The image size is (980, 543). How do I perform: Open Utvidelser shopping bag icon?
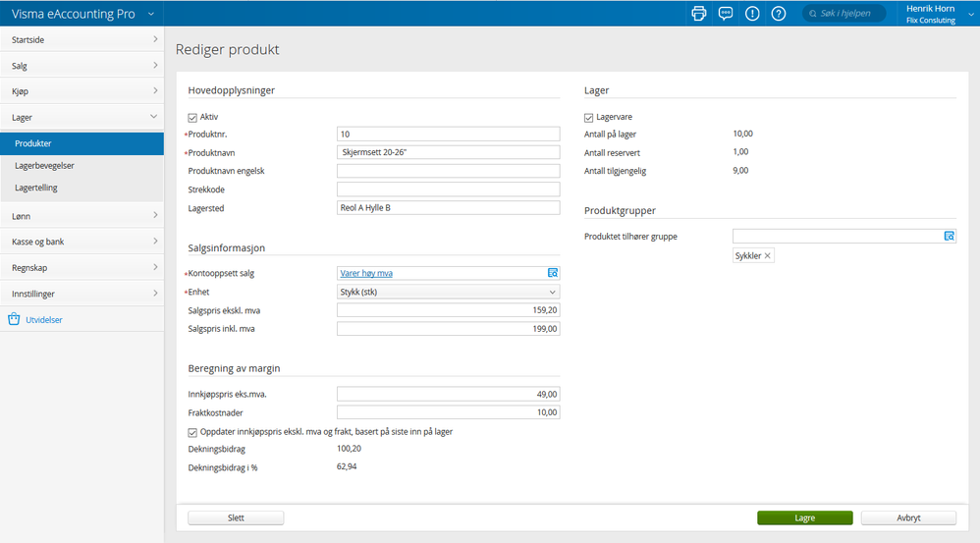point(15,319)
